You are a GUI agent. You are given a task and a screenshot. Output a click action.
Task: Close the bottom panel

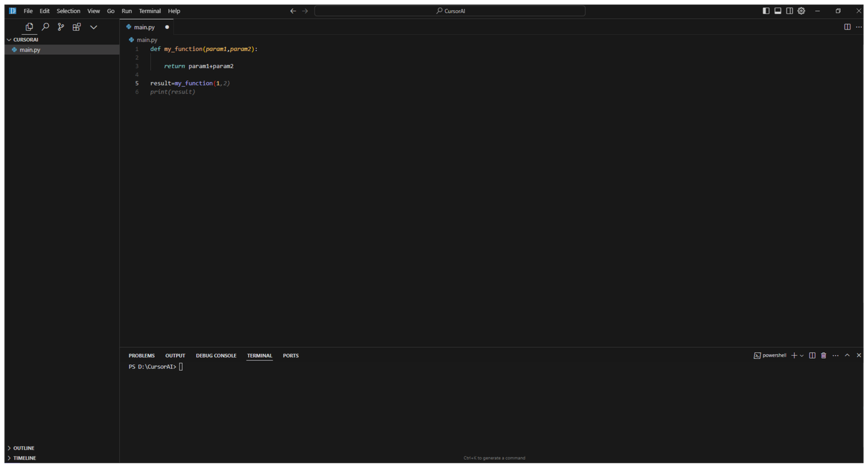pos(859,356)
